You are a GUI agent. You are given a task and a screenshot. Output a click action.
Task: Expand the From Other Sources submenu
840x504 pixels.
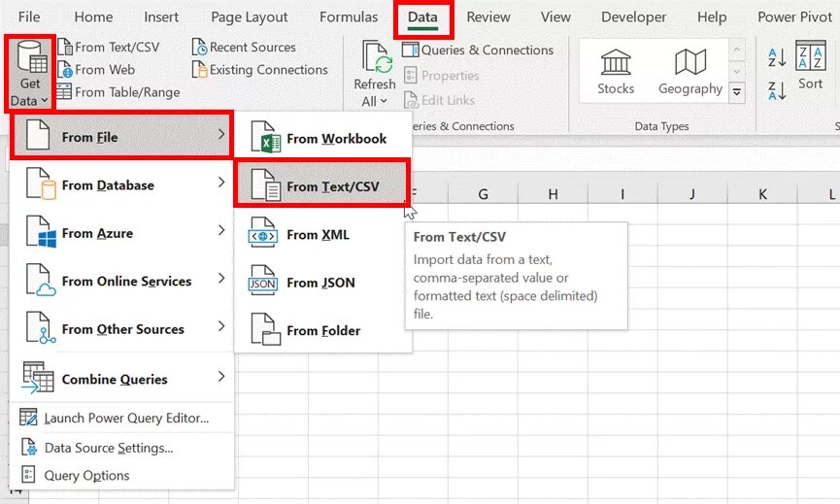[121, 329]
